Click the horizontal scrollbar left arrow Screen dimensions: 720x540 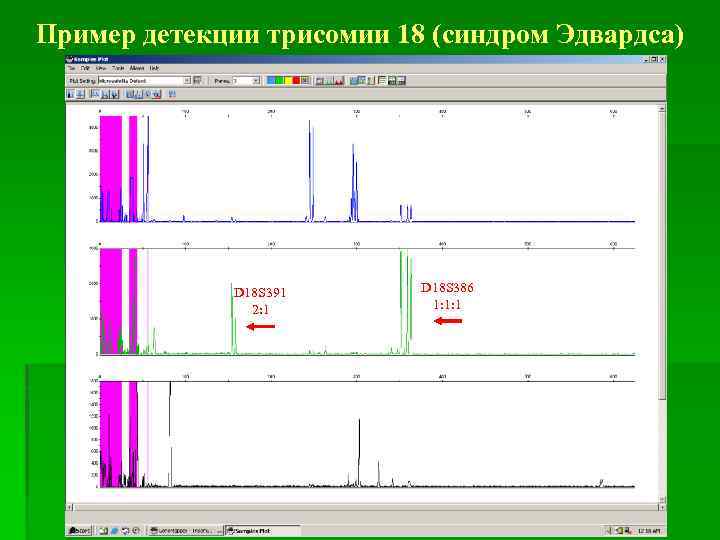(x=70, y=507)
